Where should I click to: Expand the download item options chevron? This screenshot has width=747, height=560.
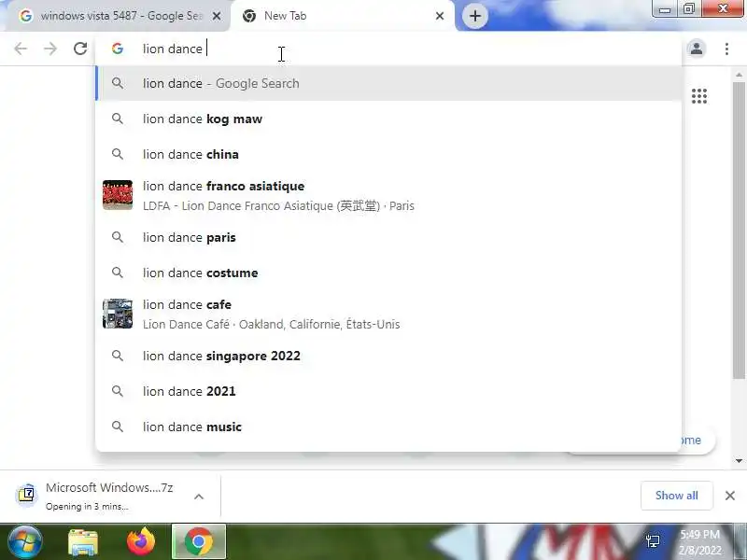pos(199,497)
